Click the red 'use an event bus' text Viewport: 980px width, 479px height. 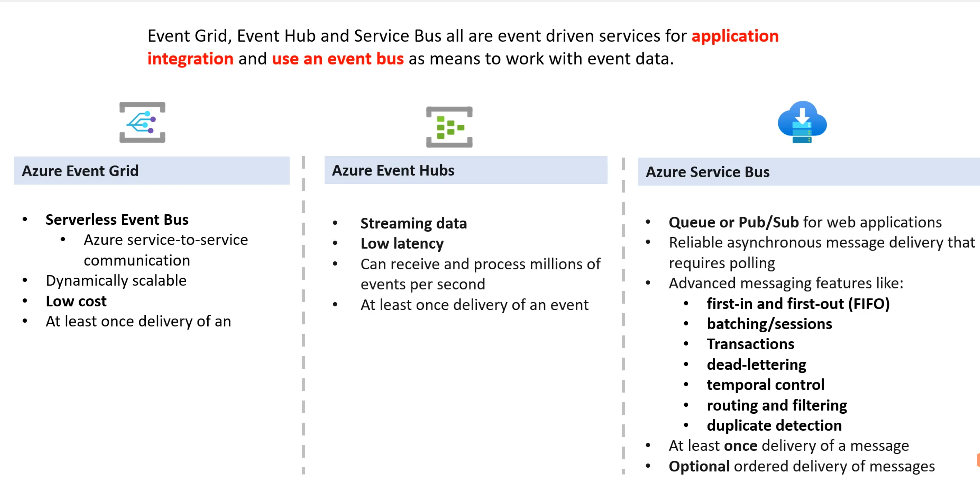[x=337, y=59]
